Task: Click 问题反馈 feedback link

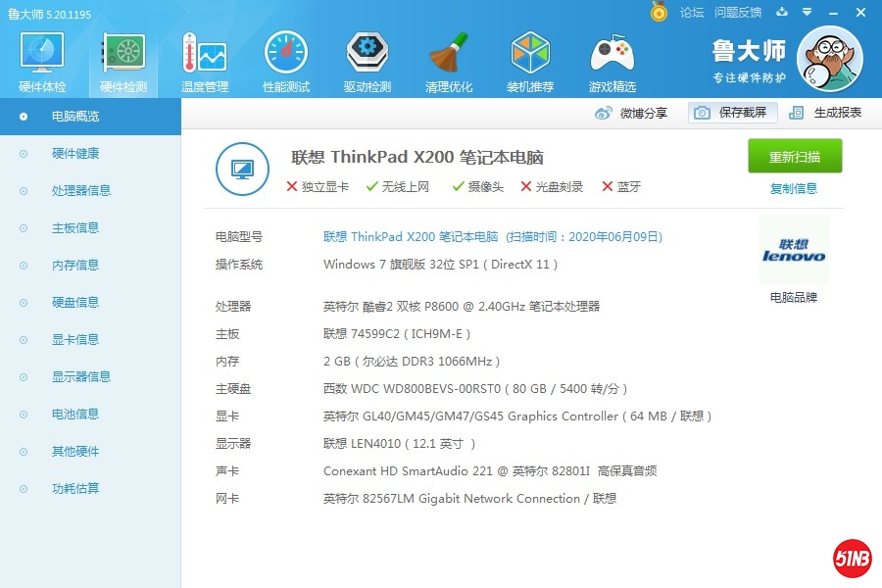Action: coord(738,13)
